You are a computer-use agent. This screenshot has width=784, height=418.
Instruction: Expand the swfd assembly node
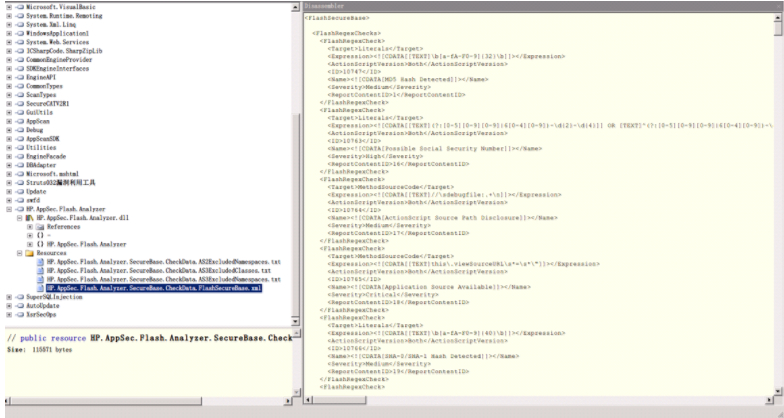click(9, 200)
